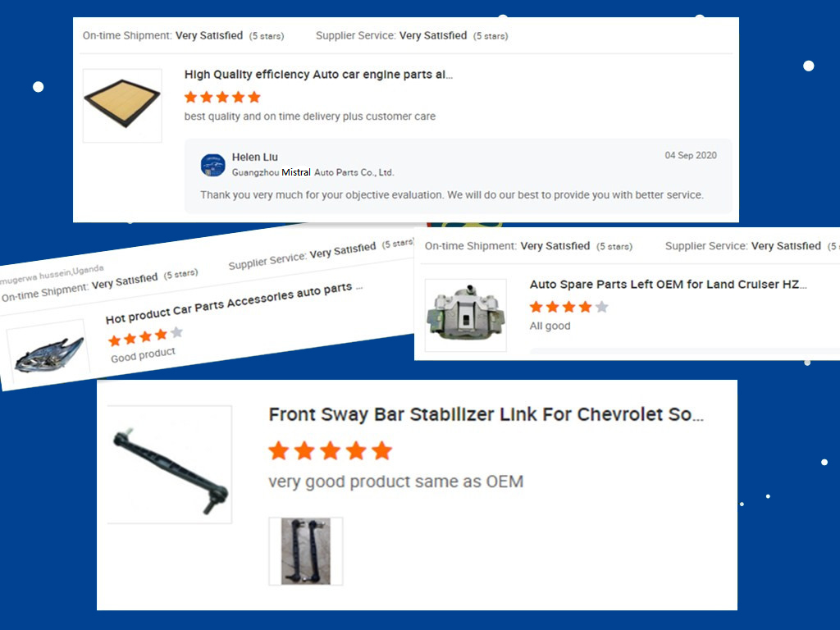Click Helen Liu's company avatar icon
840x630 pixels.
[212, 165]
